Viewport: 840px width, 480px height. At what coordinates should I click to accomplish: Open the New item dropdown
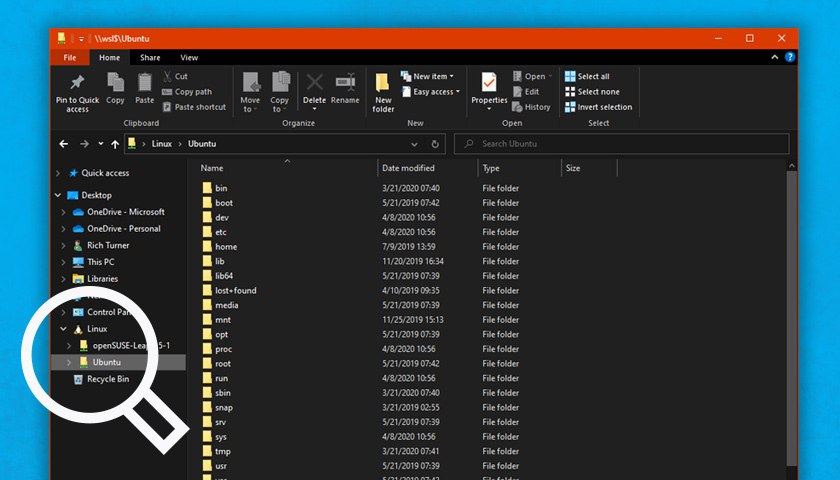427,76
